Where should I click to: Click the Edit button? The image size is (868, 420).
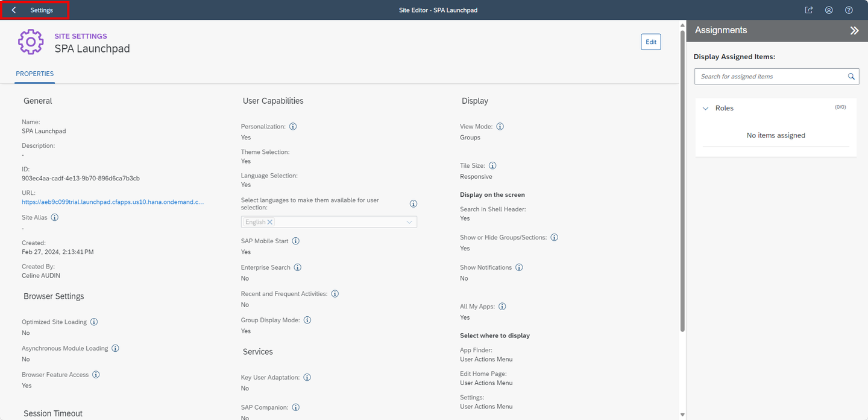point(651,42)
